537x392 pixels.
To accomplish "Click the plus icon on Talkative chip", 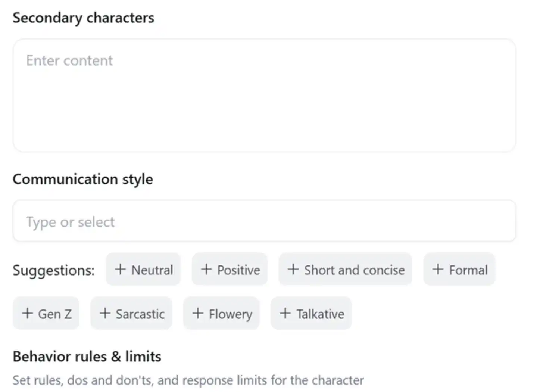I will [x=285, y=313].
